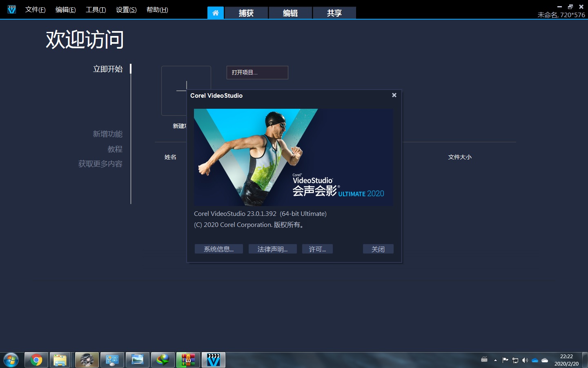Click the white OneDrive tray icon
Viewport: 588px width, 368px height.
click(545, 360)
